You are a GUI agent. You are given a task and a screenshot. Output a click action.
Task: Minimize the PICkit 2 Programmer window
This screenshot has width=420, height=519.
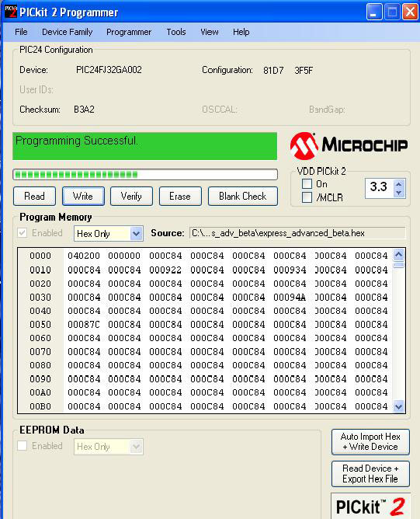[x=374, y=12]
